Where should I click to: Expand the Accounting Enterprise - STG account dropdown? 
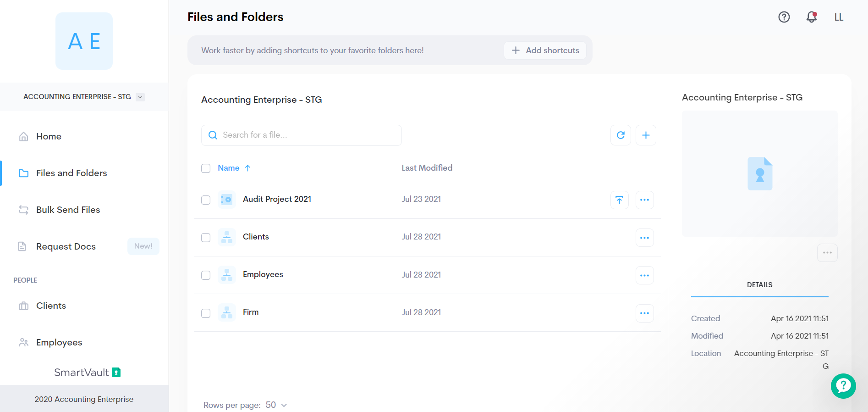(x=140, y=97)
